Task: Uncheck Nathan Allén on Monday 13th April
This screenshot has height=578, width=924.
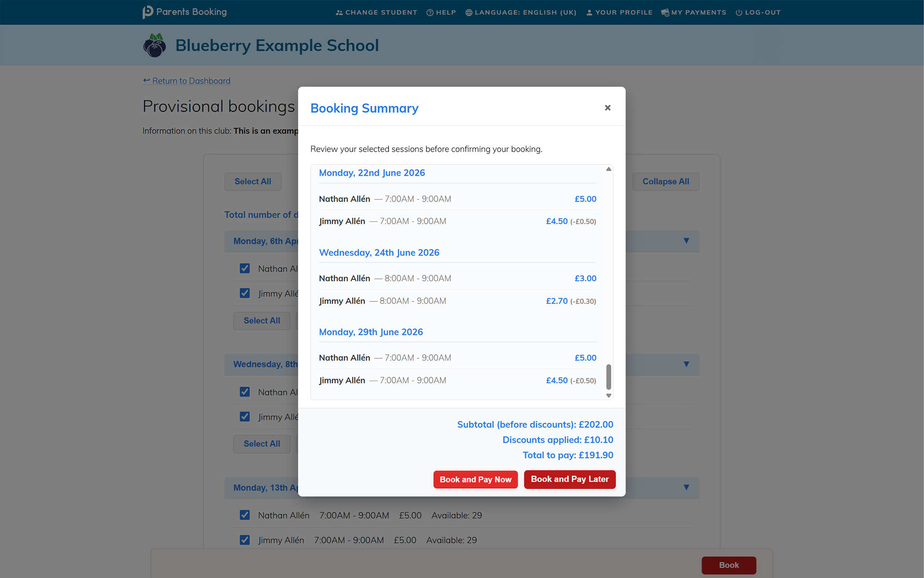Action: [245, 515]
